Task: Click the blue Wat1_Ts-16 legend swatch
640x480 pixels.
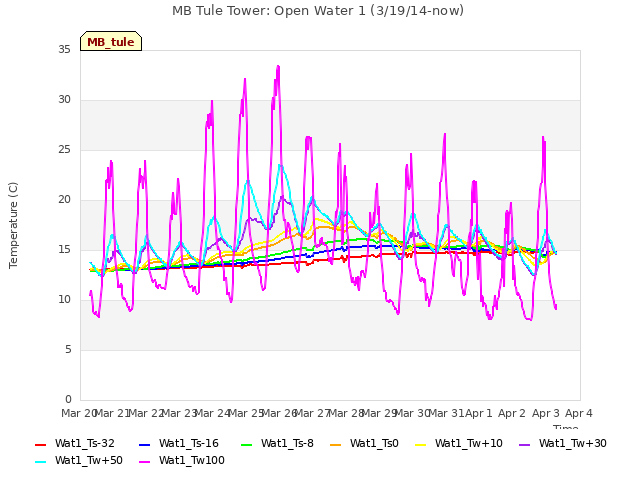Action: click(x=144, y=444)
